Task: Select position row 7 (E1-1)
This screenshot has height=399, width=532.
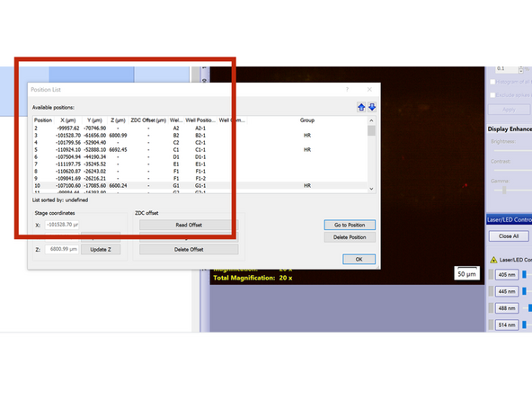Action: point(200,164)
